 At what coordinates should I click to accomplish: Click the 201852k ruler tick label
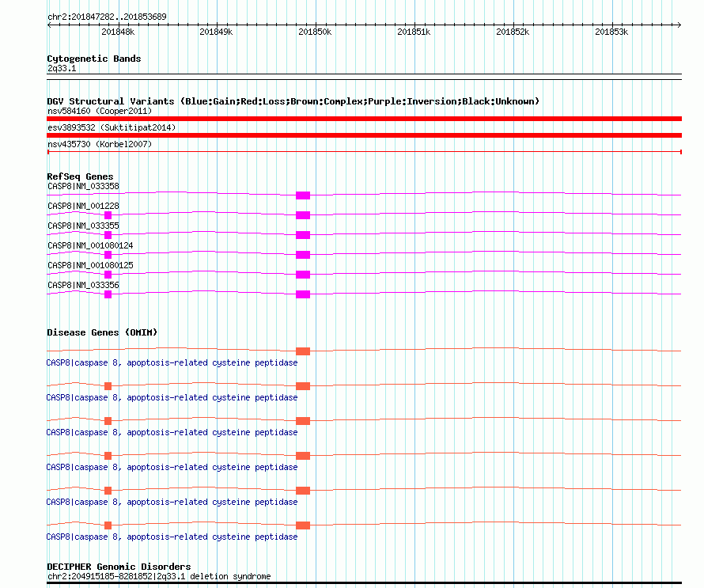pyautogui.click(x=512, y=32)
